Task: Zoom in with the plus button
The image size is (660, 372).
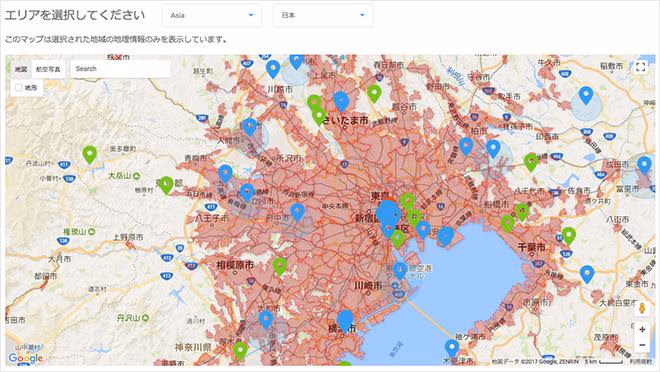Action: click(642, 329)
